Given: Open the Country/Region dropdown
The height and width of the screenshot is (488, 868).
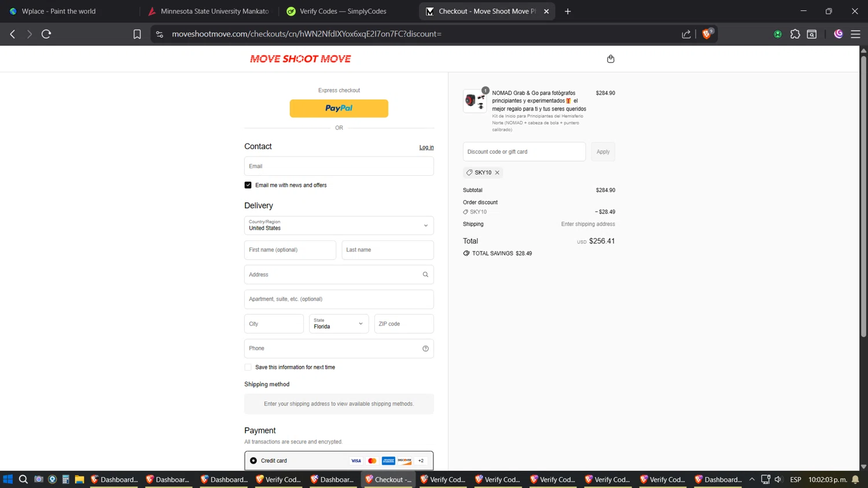Looking at the screenshot, I should (339, 225).
